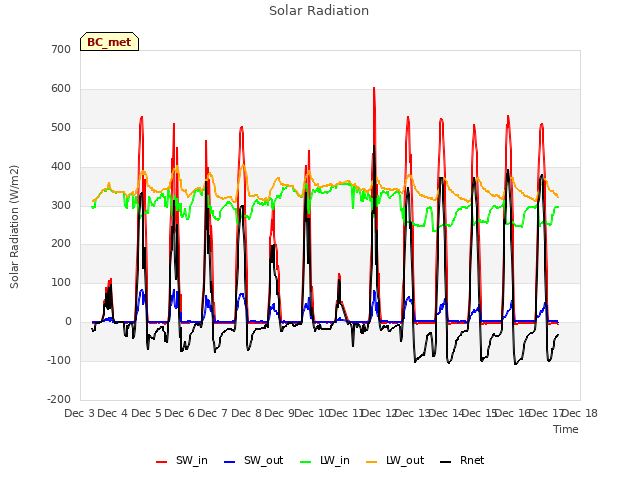Screen dimensions: 640x480
Task: Click the 700 y-axis tick label
Action: pyautogui.click(x=61, y=49)
